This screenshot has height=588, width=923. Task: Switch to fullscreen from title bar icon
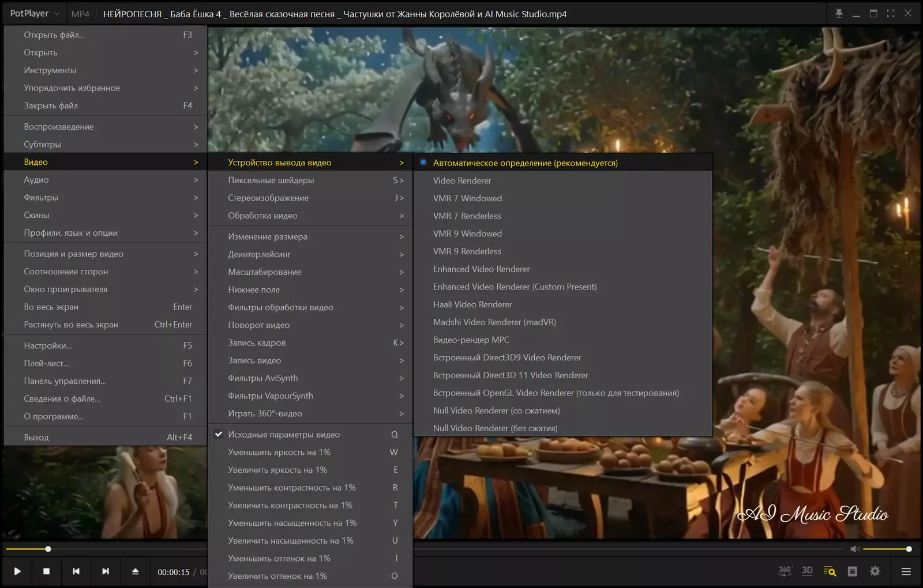point(891,13)
